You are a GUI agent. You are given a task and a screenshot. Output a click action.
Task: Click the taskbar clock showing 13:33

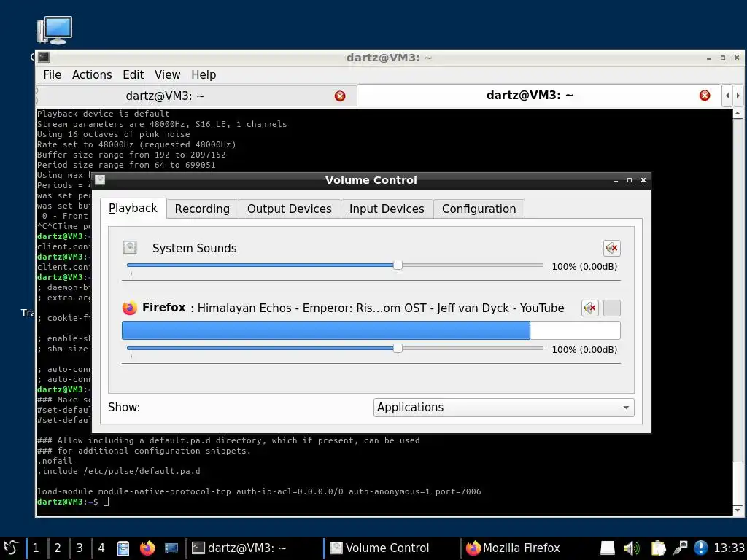click(729, 548)
